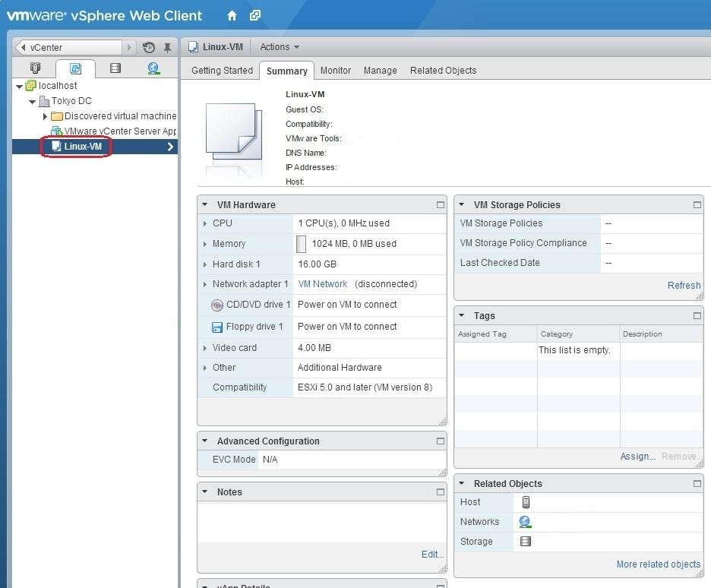This screenshot has height=588, width=711.
Task: Collapse the VM Hardware panel
Action: tap(205, 205)
